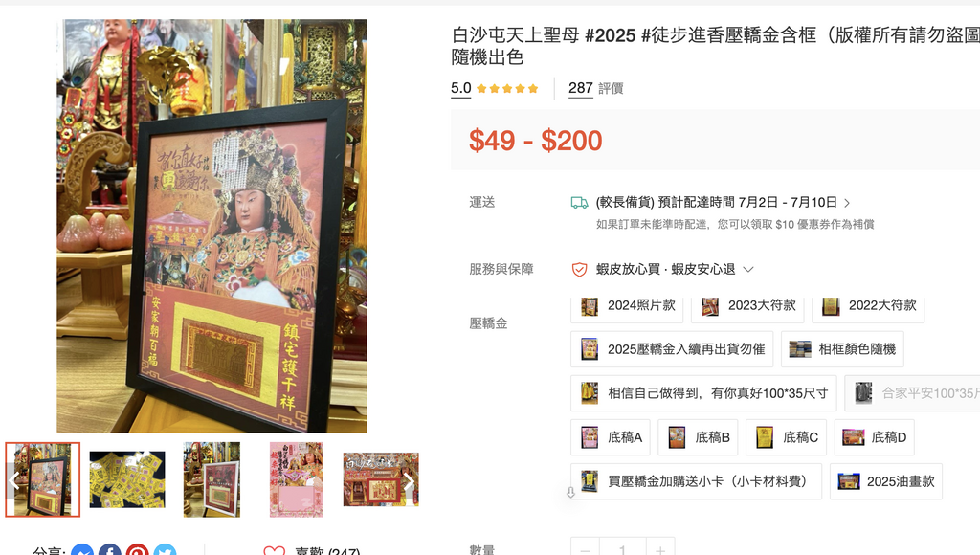This screenshot has width=980, height=555.
Task: Share on Facebook icon
Action: [x=110, y=551]
